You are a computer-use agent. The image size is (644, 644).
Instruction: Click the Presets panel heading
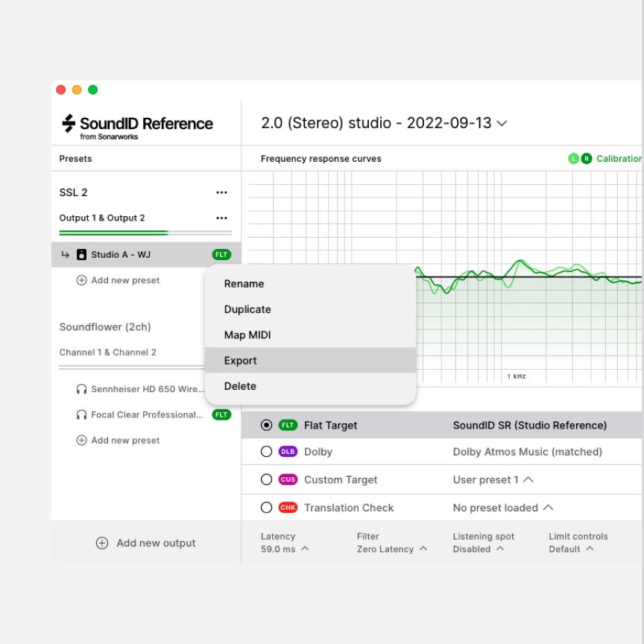point(75,159)
